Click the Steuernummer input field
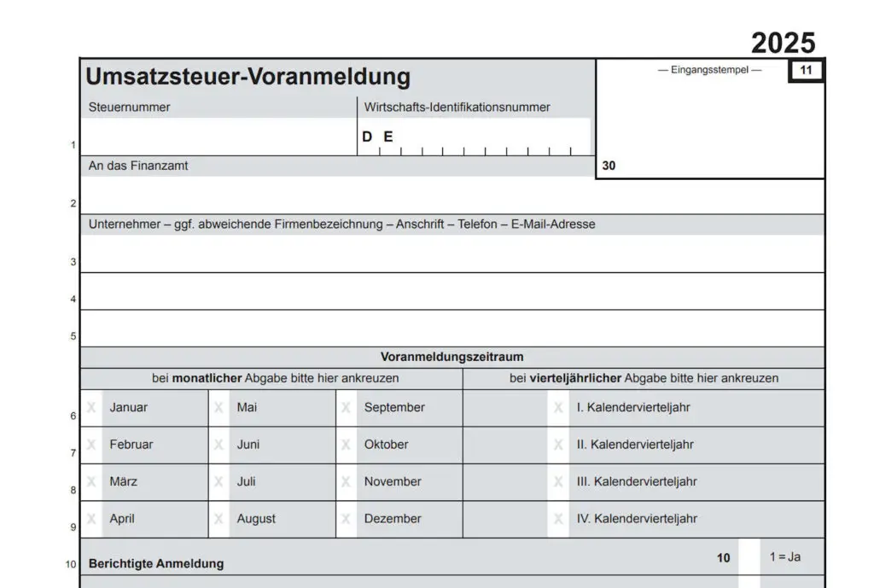This screenshot has height=588, width=874. (x=218, y=137)
